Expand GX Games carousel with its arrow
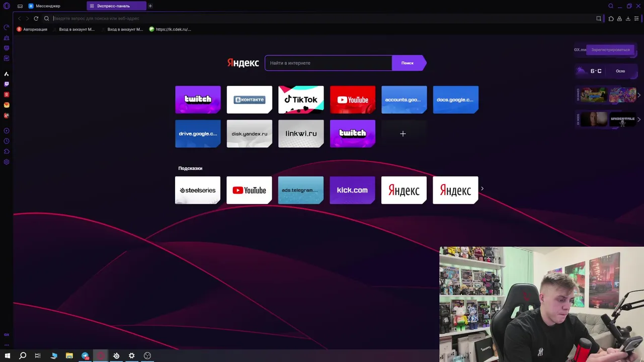Viewport: 644px width, 362px height. 639,95
